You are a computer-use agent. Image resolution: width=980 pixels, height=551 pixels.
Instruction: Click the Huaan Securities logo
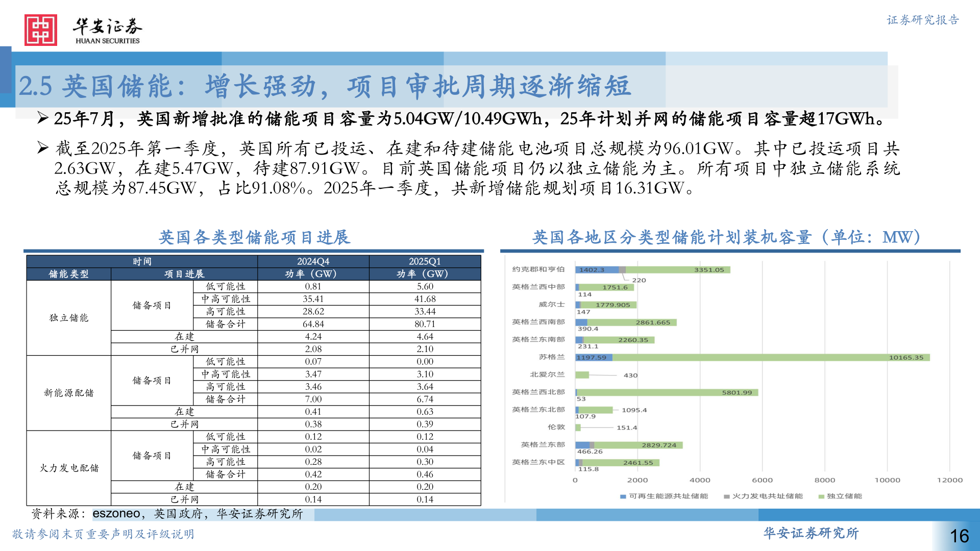(x=82, y=28)
